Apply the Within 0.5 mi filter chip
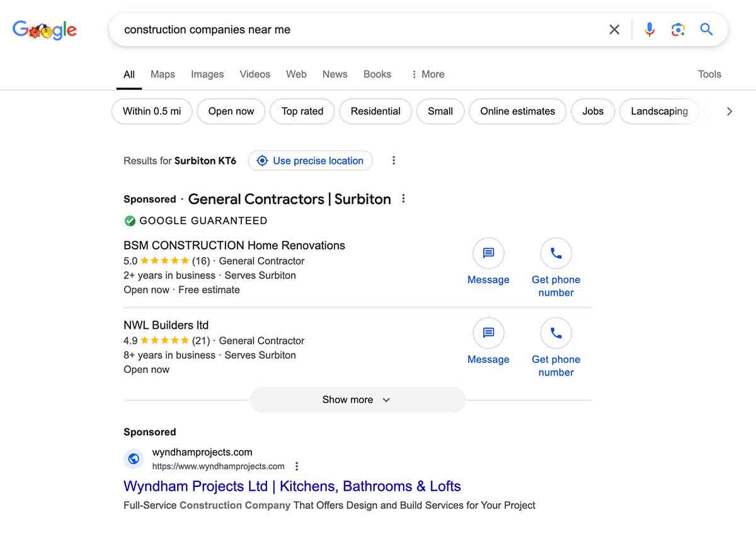756x536 pixels. click(152, 111)
